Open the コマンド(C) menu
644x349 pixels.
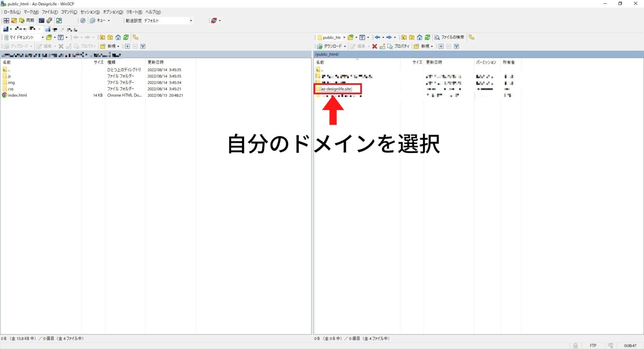click(69, 12)
